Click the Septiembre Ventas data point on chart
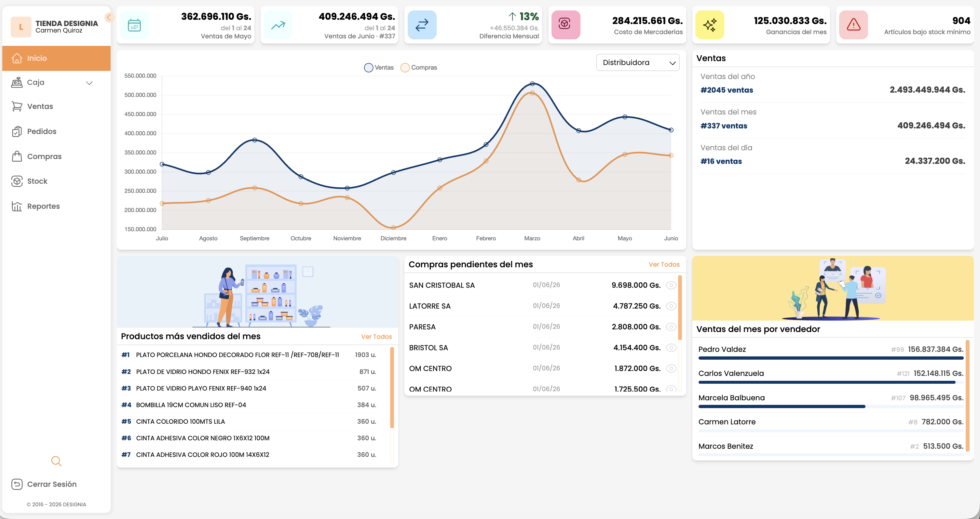The width and height of the screenshot is (980, 519). [x=254, y=140]
